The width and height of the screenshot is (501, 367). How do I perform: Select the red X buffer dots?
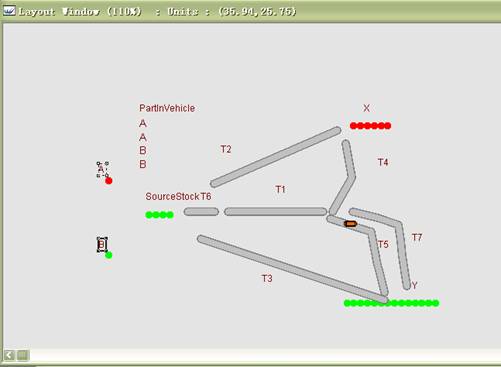370,126
